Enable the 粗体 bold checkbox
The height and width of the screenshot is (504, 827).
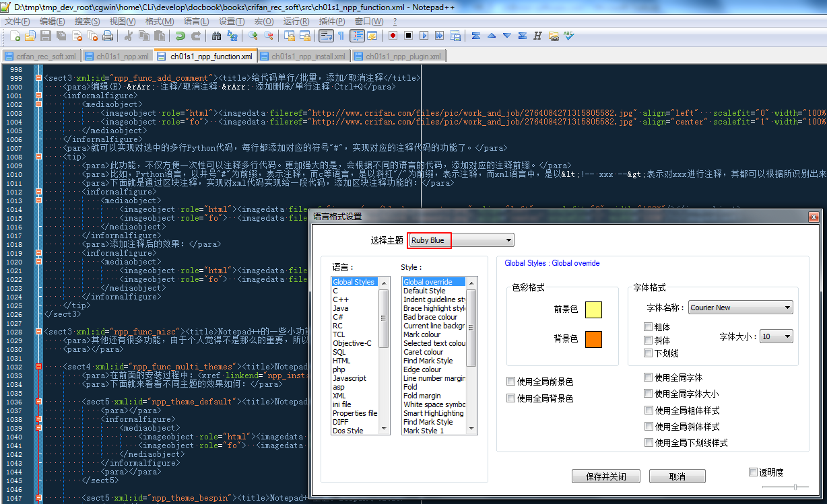pos(649,328)
